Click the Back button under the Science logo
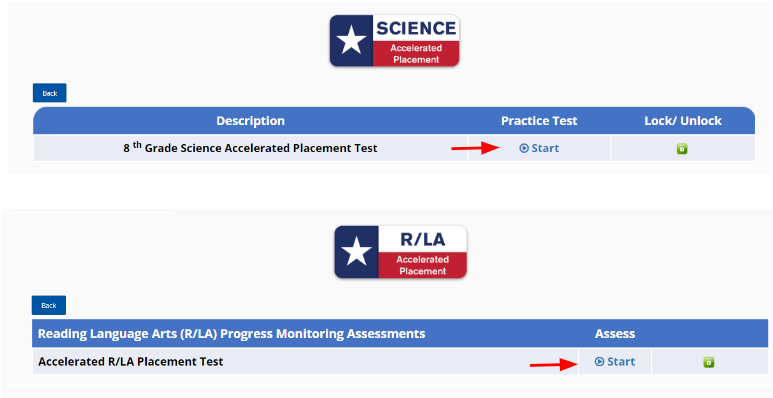The height and width of the screenshot is (398, 773). pos(50,93)
